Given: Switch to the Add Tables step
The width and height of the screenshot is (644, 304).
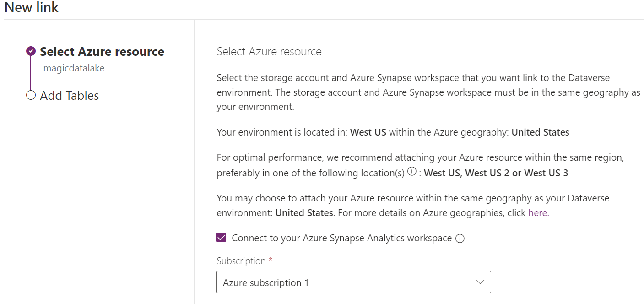Looking at the screenshot, I should (x=70, y=95).
